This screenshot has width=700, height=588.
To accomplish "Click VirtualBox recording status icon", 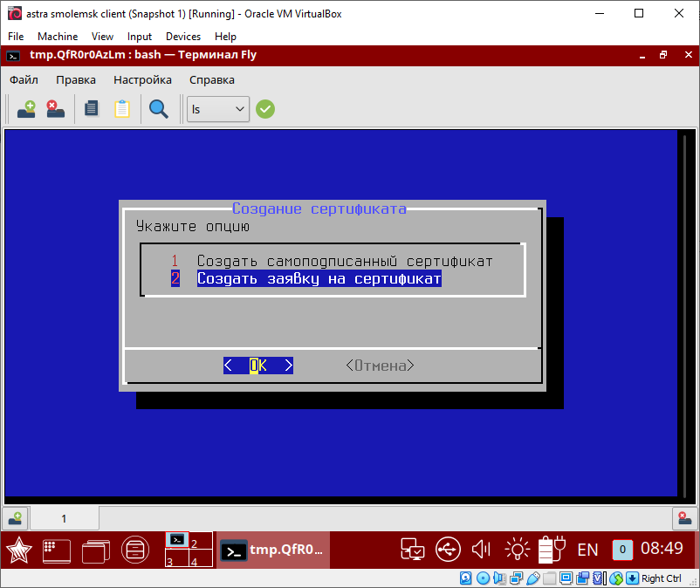I will click(582, 578).
